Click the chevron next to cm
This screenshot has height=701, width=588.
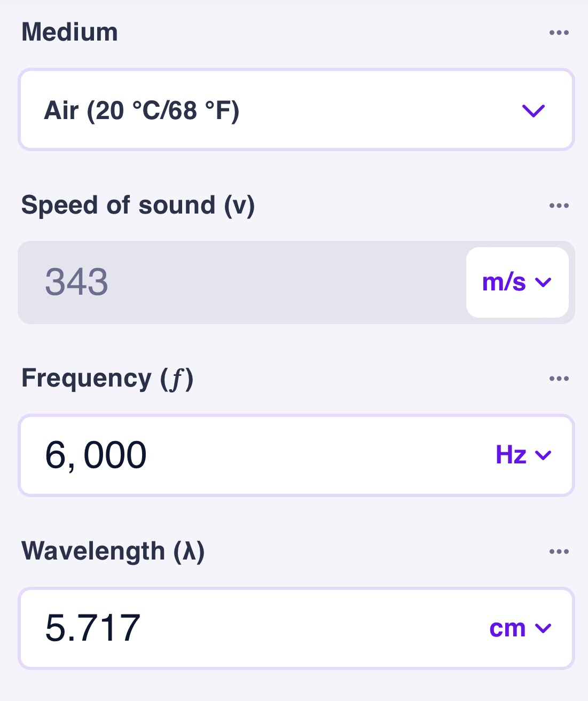pos(543,628)
